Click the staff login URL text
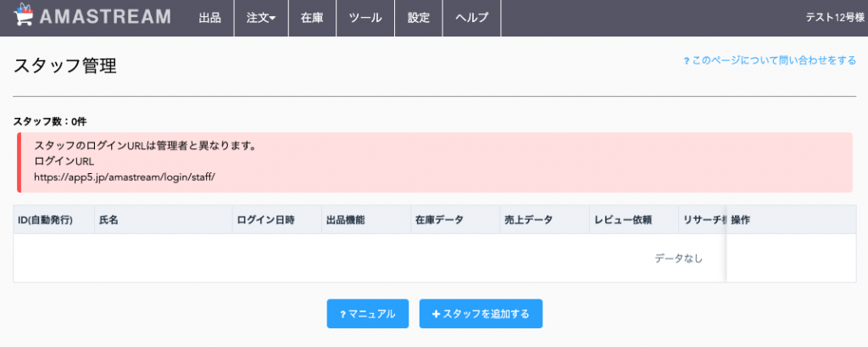Image resolution: width=868 pixels, height=347 pixels. pos(124,177)
